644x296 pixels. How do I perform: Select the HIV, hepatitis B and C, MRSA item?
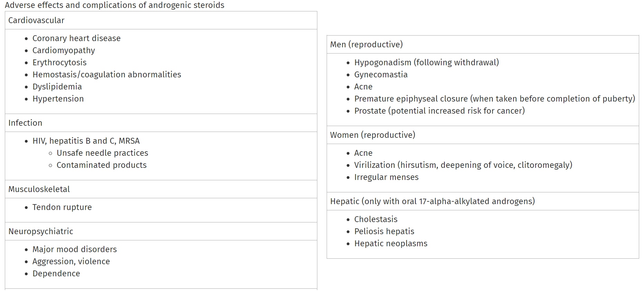(x=86, y=141)
